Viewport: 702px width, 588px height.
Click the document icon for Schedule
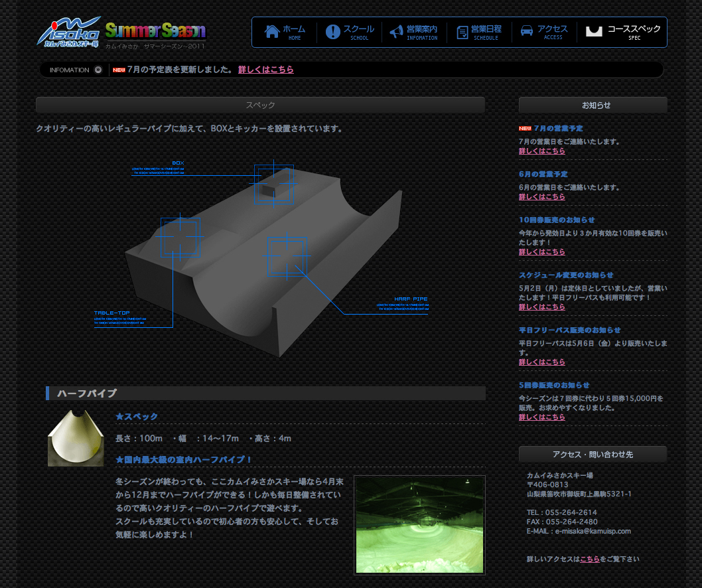[462, 32]
